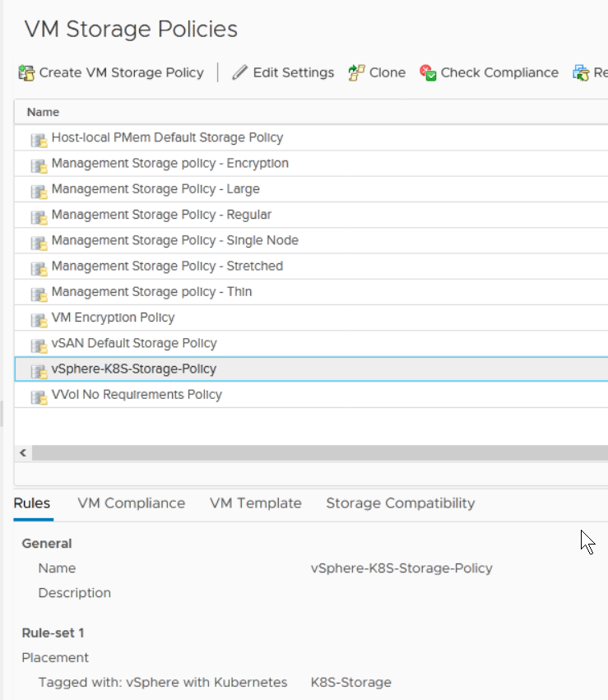The width and height of the screenshot is (608, 700).
Task: Click icon beside vSphere-K8S-Storage-Policy row
Action: [39, 372]
